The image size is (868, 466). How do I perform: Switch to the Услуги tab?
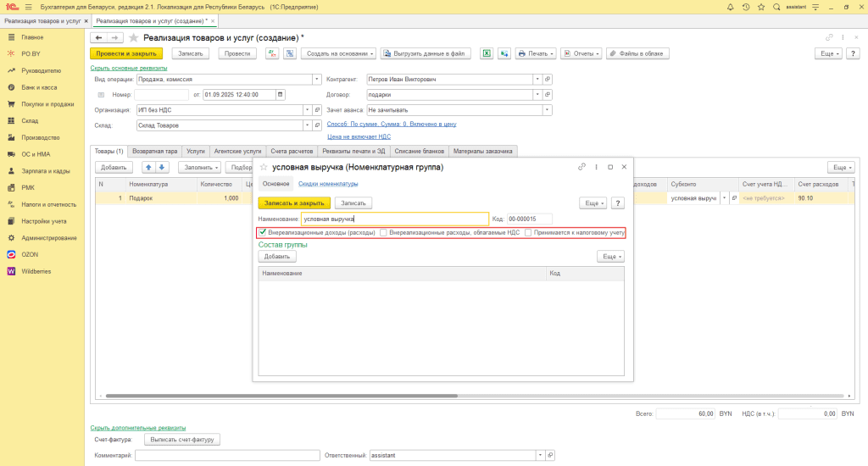196,151
